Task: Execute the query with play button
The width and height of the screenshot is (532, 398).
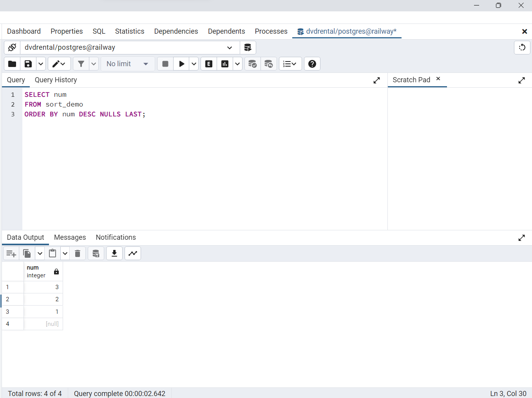Action: coord(181,64)
